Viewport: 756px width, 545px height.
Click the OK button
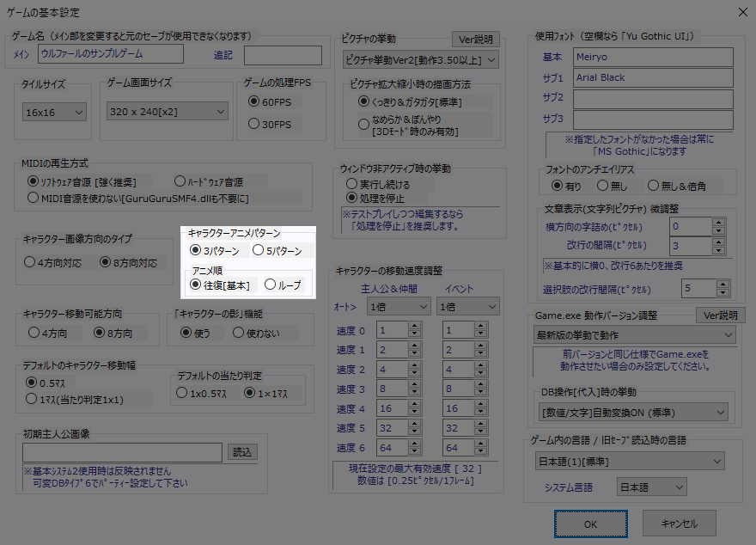coord(591,524)
